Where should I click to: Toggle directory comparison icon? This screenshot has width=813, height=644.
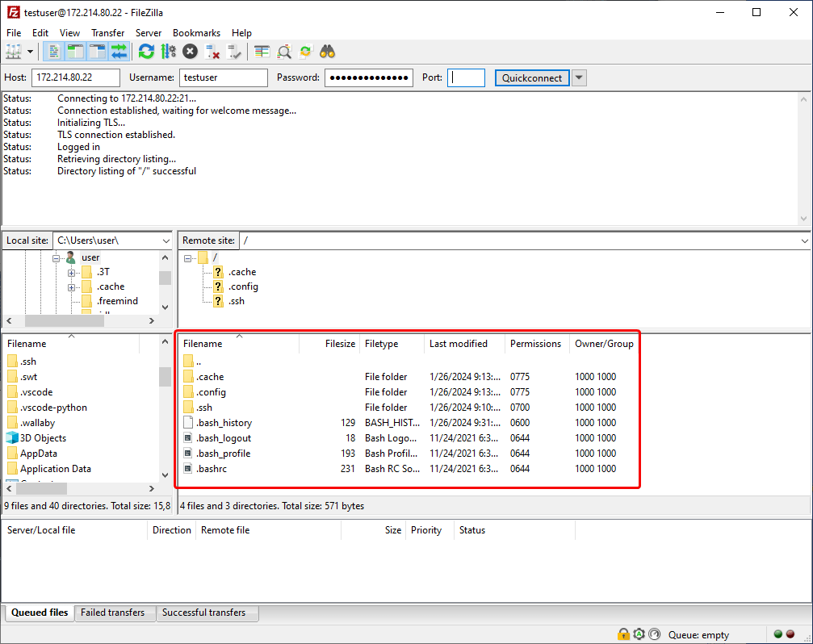coord(283,52)
